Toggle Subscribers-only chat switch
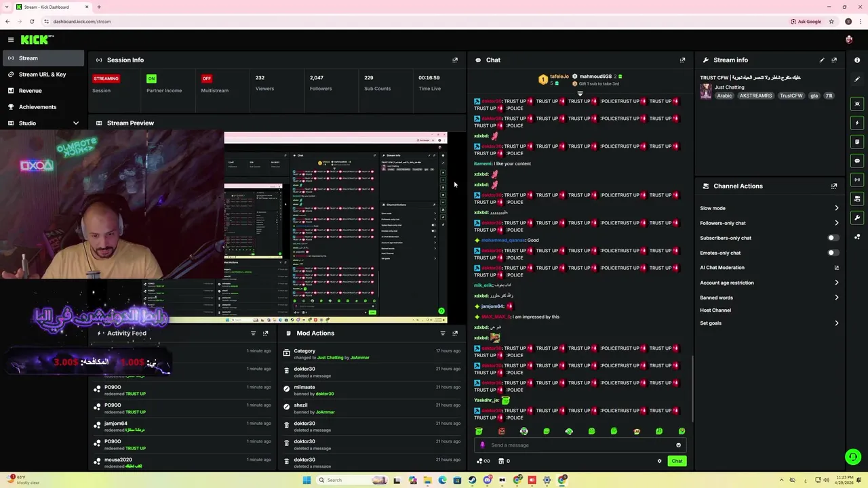Screen dimensions: 868x488 click(833, 238)
